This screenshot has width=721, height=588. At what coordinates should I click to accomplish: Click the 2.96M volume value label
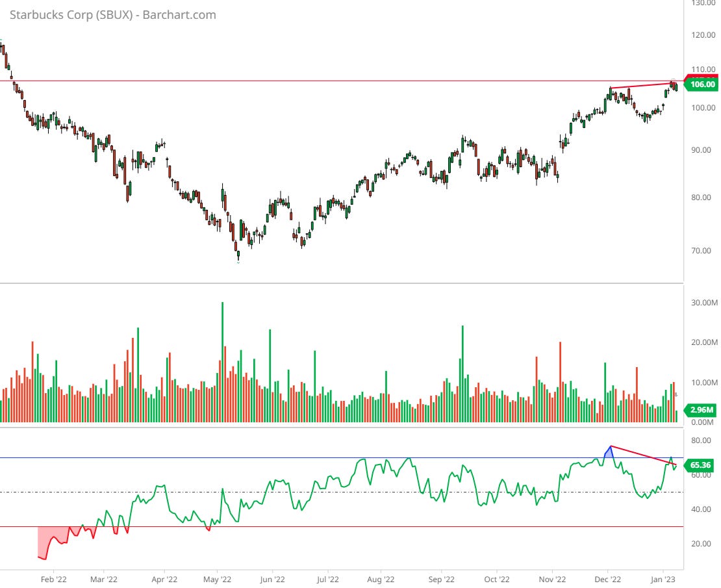pyautogui.click(x=702, y=410)
